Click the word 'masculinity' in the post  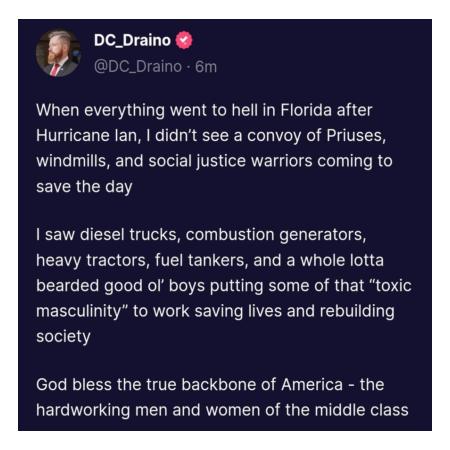point(78,311)
